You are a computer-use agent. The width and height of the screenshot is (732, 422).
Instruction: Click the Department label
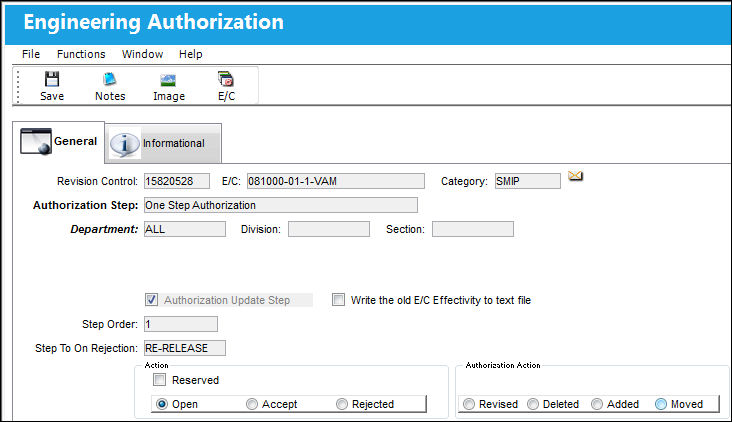click(x=104, y=229)
